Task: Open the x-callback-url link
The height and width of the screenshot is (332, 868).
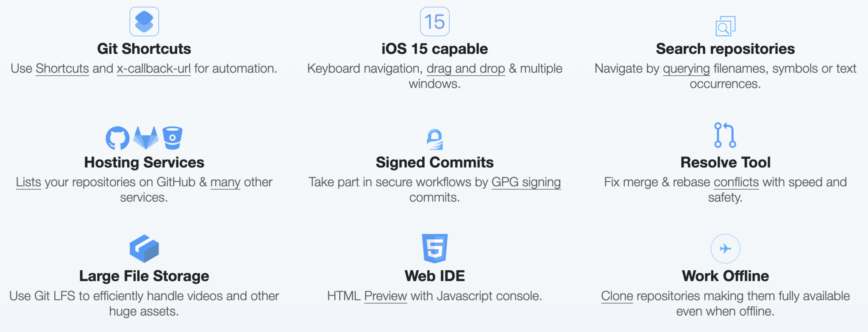Action: (x=153, y=69)
